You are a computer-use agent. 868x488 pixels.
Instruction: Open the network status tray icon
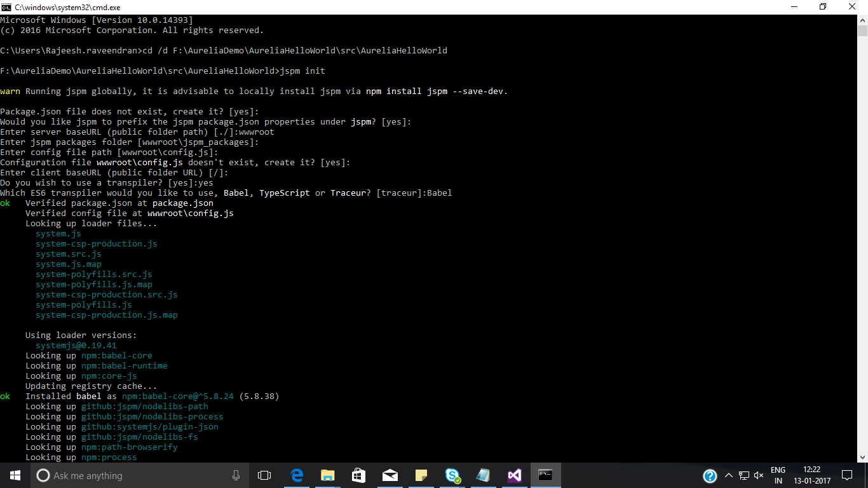point(743,475)
